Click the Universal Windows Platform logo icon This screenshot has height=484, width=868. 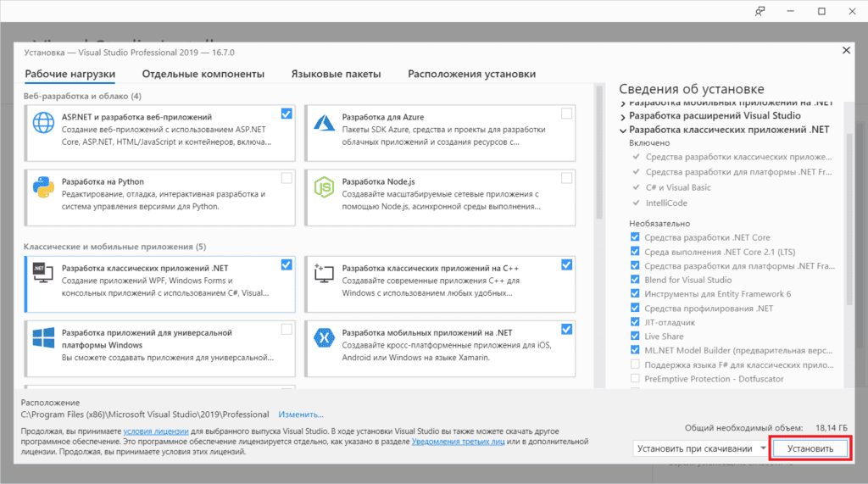pos(43,337)
